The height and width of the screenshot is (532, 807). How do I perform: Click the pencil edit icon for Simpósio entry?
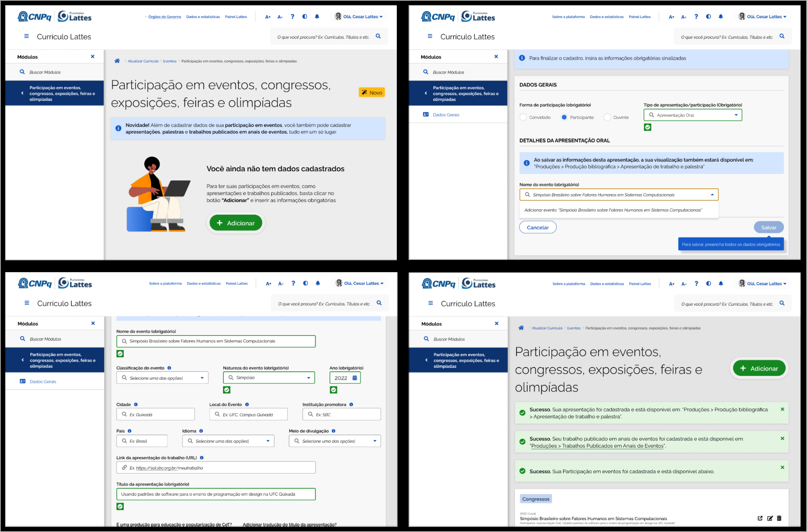click(770, 518)
